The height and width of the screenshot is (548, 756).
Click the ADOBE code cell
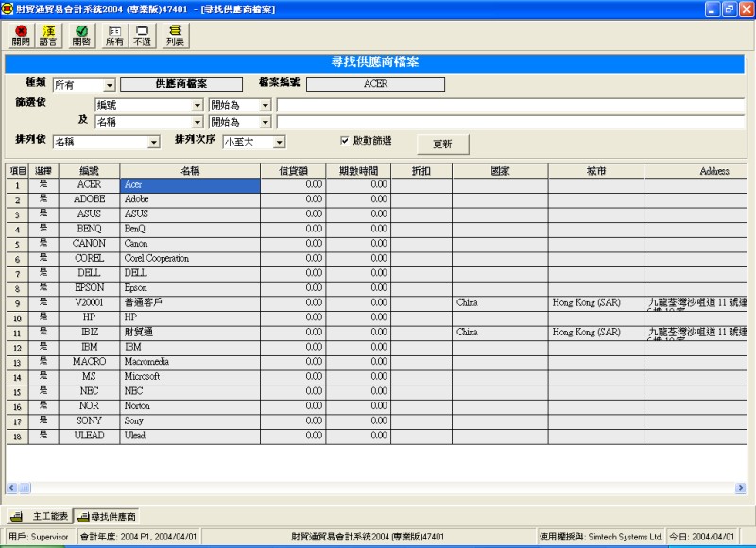tap(89, 199)
